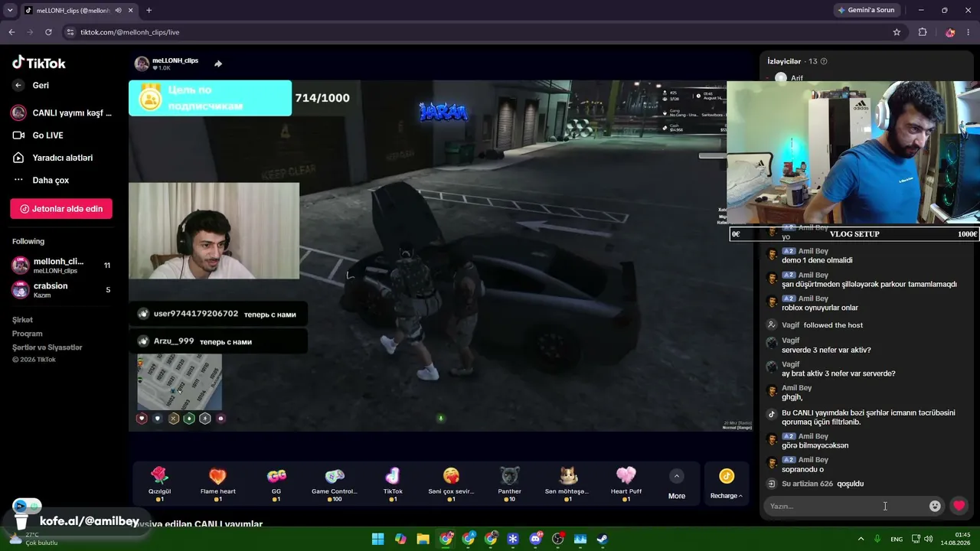Open File Explorer from the taskbar
The image size is (980, 551).
tap(423, 539)
